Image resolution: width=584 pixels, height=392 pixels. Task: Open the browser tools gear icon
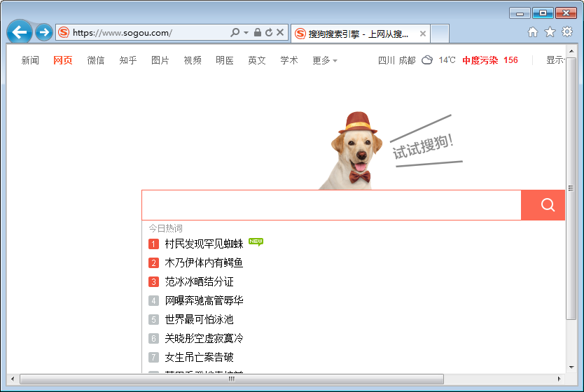[567, 32]
